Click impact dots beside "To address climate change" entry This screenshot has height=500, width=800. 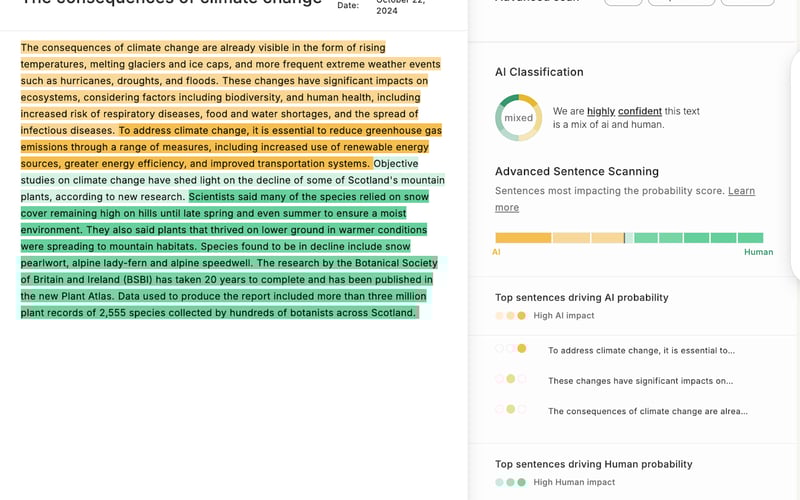510,350
